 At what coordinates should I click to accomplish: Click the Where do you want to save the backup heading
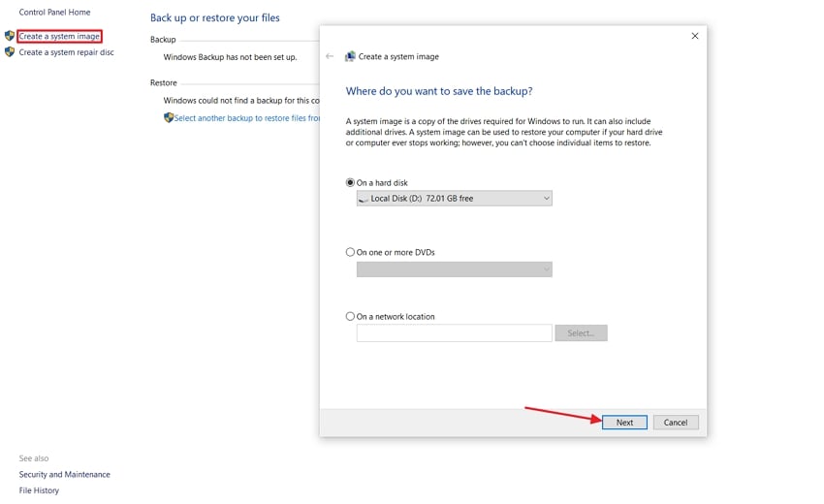[439, 91]
